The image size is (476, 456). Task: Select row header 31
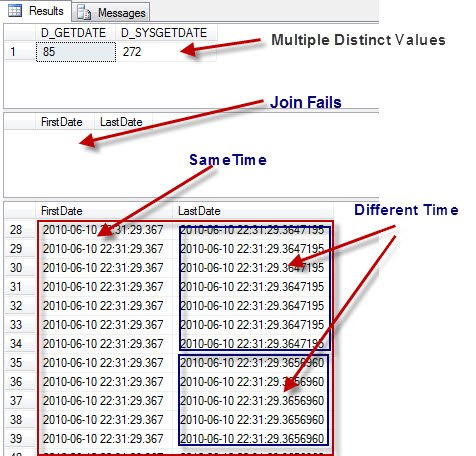click(20, 287)
